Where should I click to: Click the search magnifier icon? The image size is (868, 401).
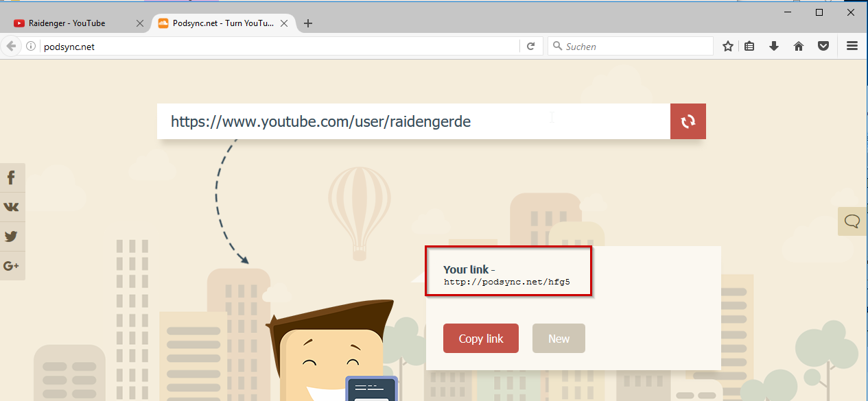pos(557,46)
